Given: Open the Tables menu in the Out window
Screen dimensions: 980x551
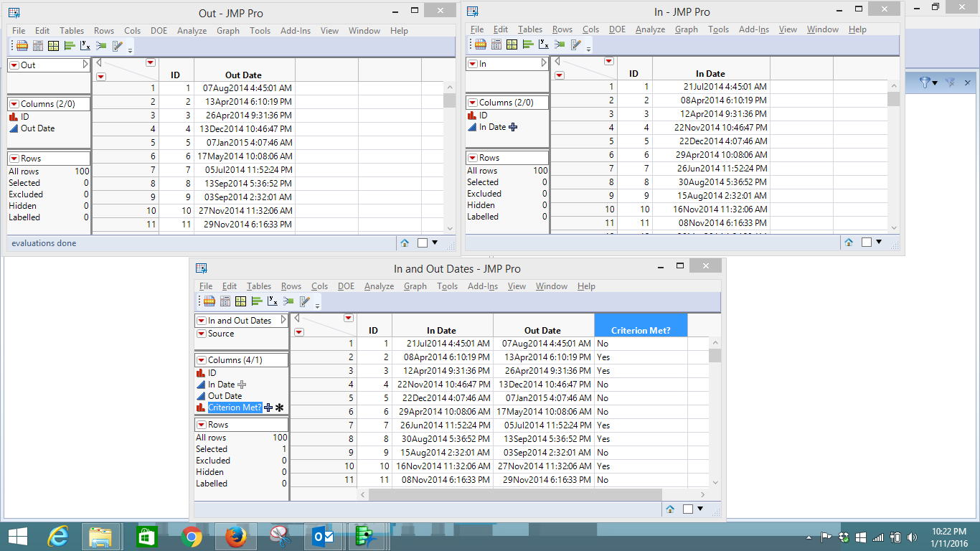Looking at the screenshot, I should [72, 31].
